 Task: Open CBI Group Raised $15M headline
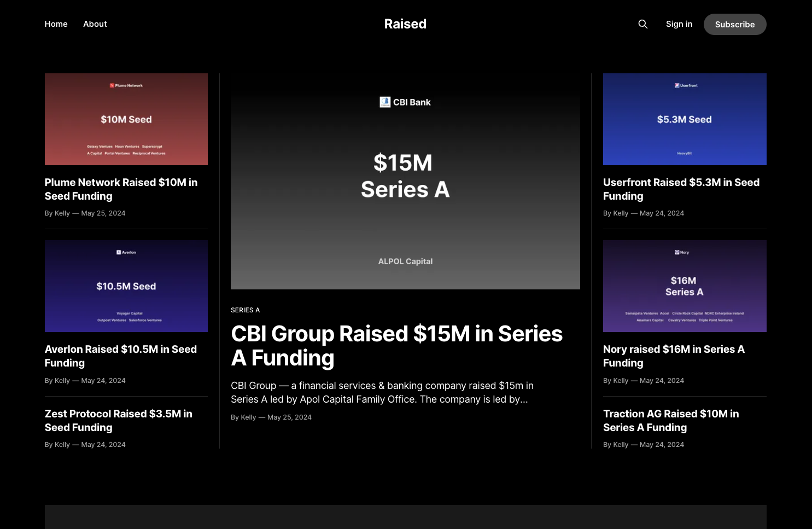coord(396,346)
